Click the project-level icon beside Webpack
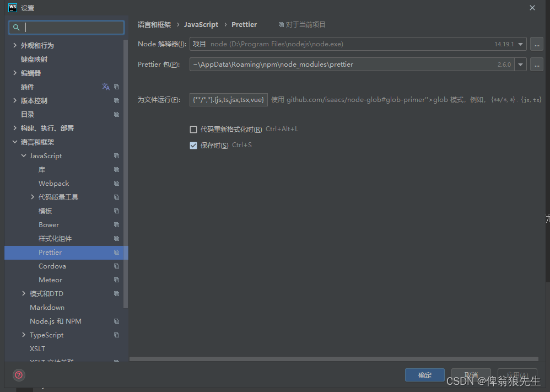 point(116,183)
